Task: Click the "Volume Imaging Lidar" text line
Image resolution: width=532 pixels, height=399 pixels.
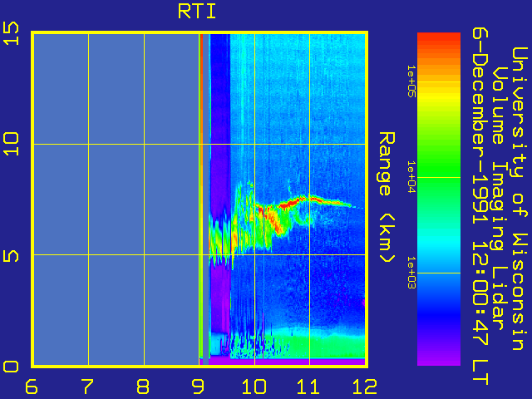Action: [x=500, y=199]
